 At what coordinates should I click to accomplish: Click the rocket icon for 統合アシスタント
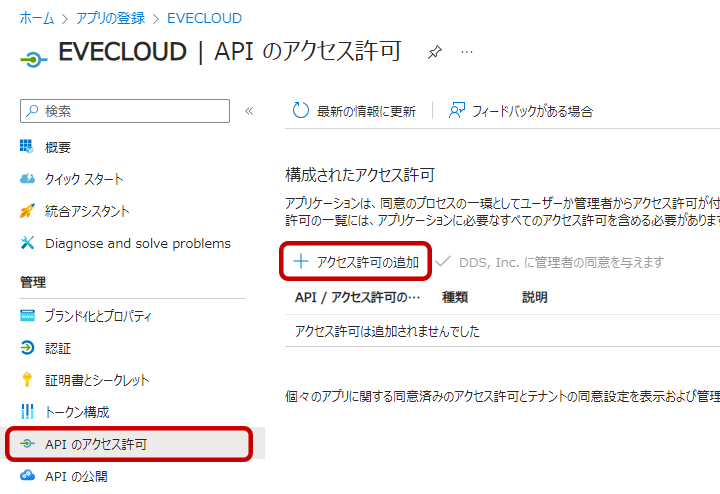pyautogui.click(x=27, y=211)
